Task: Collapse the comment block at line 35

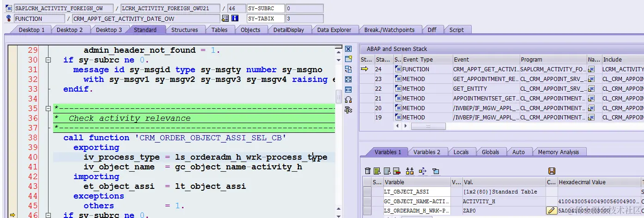Action: tap(48, 109)
